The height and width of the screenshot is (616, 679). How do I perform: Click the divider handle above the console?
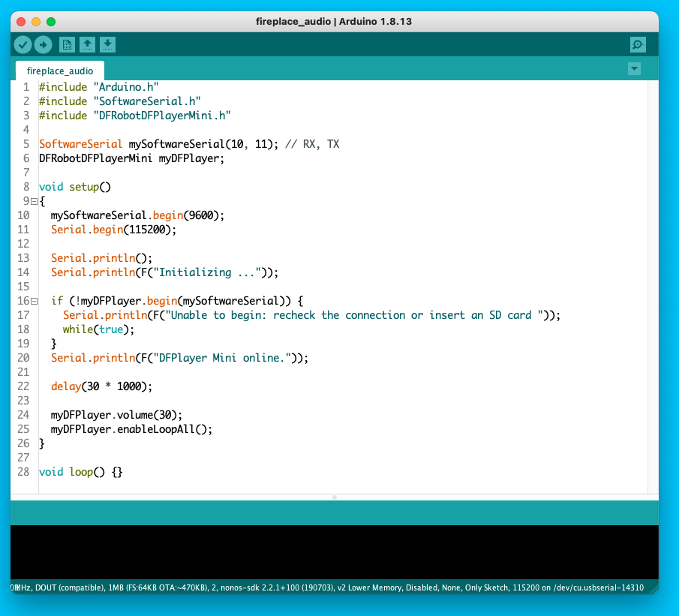click(335, 497)
